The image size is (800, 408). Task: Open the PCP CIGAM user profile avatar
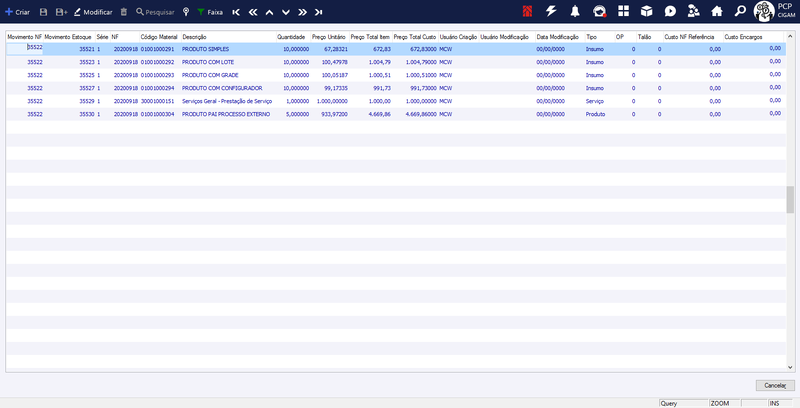(x=764, y=11)
